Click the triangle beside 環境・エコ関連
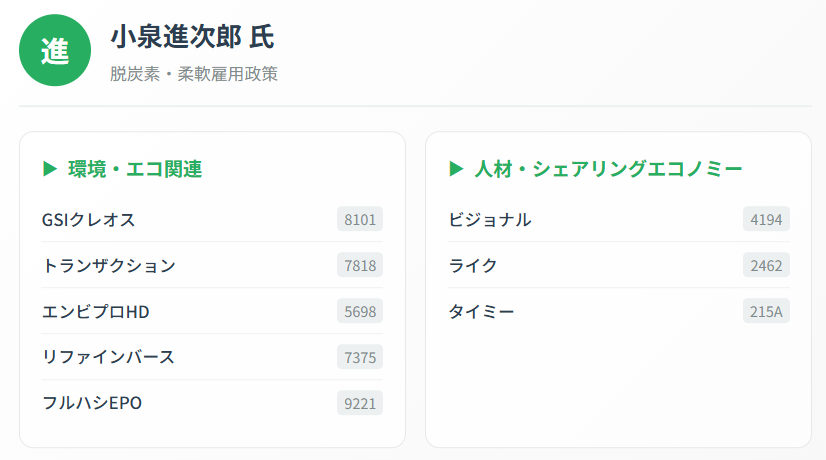Viewport: 826px width, 460px height. 50,169
